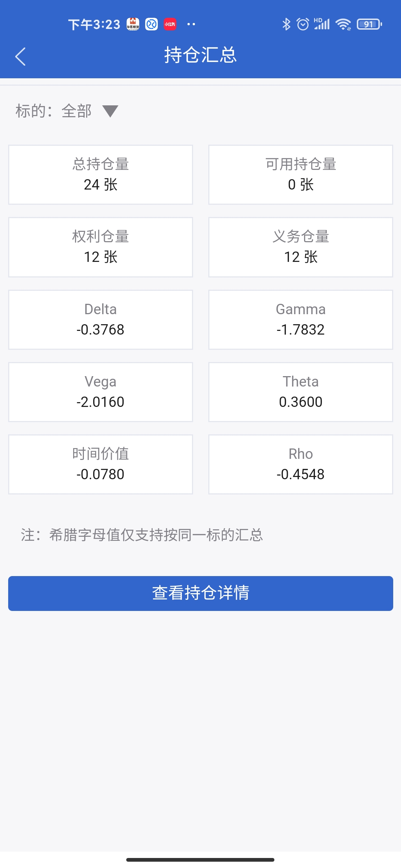Tap the HD cellular signal icon
Image resolution: width=401 pixels, height=868 pixels.
pos(322,24)
